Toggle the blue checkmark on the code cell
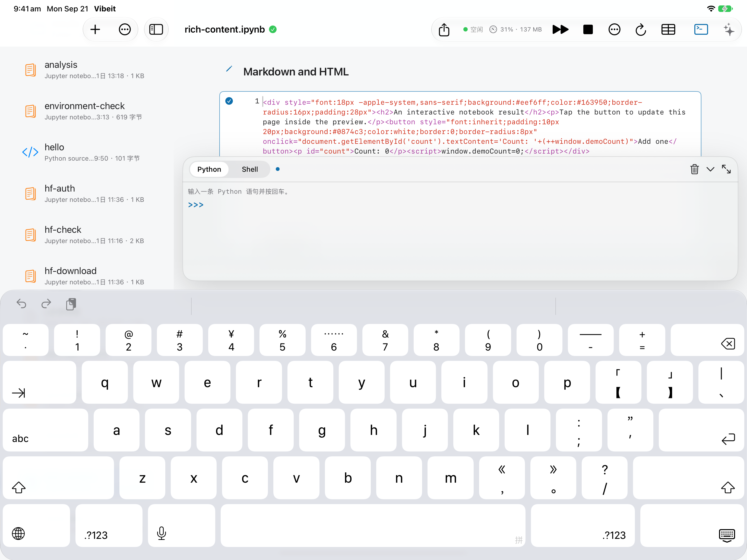Screen dimensions: 747x560 pyautogui.click(x=229, y=101)
